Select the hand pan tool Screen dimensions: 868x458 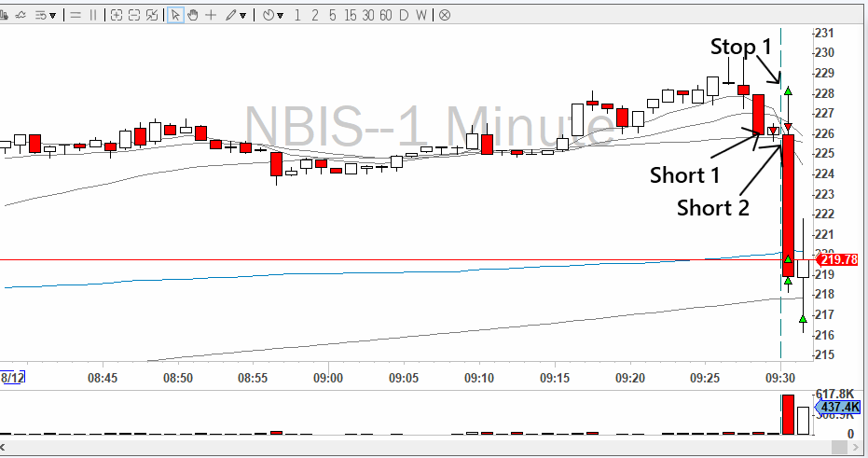pos(193,16)
